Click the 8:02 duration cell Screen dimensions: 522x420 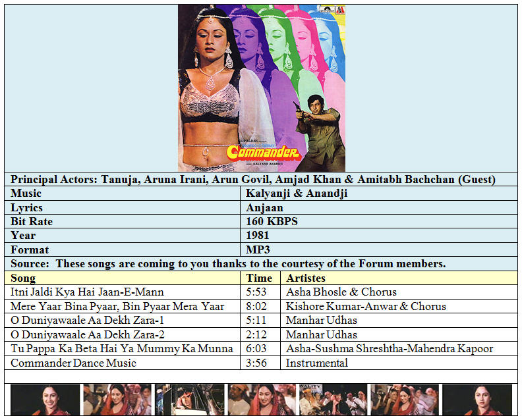click(260, 306)
